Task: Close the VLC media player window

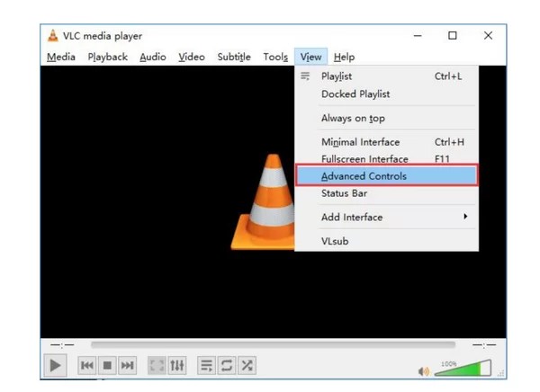Action: point(488,35)
